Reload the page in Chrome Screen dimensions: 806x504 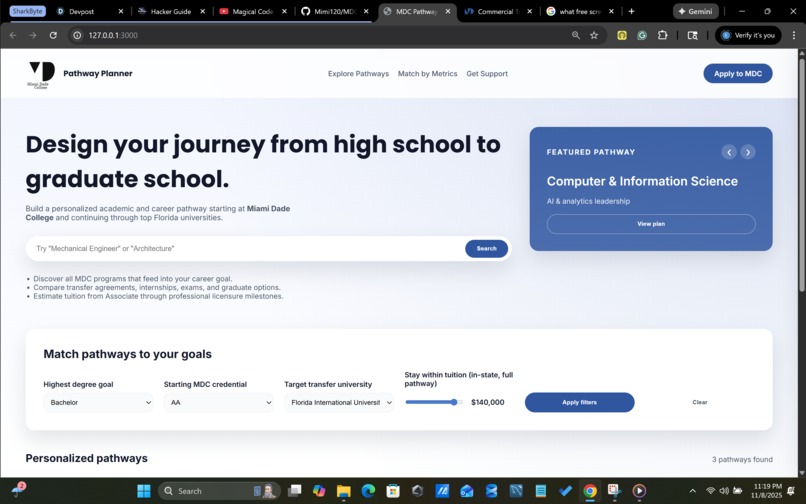pyautogui.click(x=53, y=35)
